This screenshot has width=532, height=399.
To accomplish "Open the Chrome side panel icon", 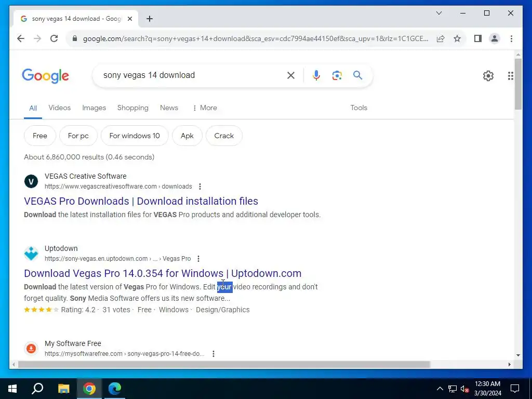I will tap(478, 38).
